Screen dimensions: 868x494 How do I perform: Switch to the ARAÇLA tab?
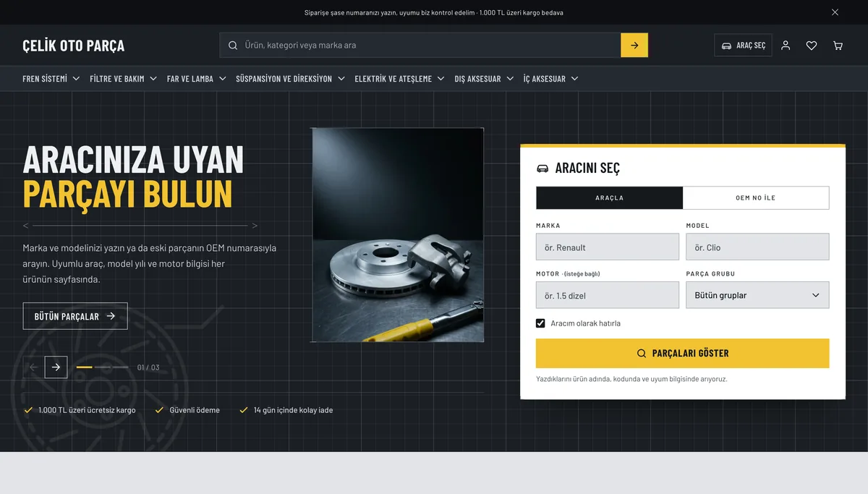click(x=609, y=197)
